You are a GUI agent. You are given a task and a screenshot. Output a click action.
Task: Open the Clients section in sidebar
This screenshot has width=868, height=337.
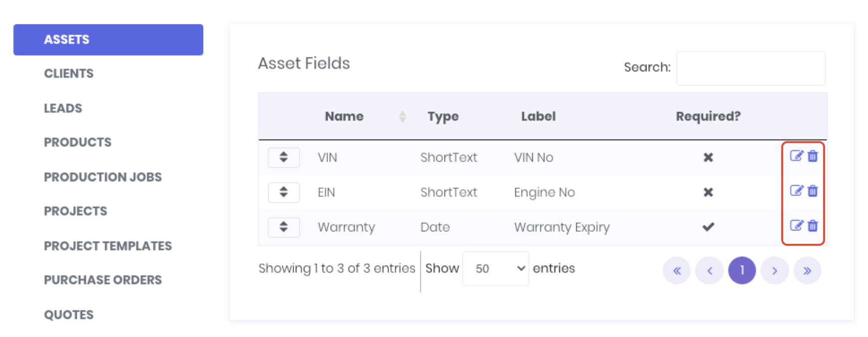point(69,74)
